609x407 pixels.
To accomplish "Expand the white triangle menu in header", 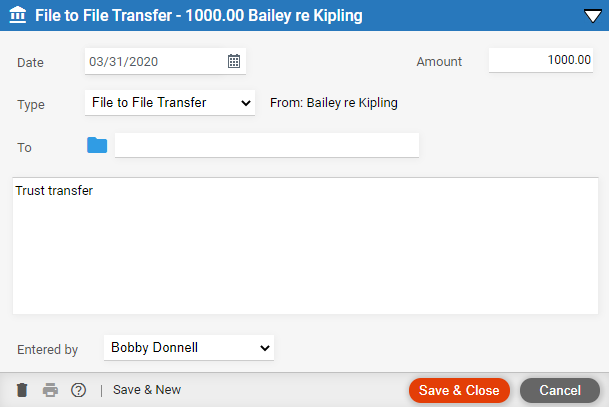I will 593,16.
